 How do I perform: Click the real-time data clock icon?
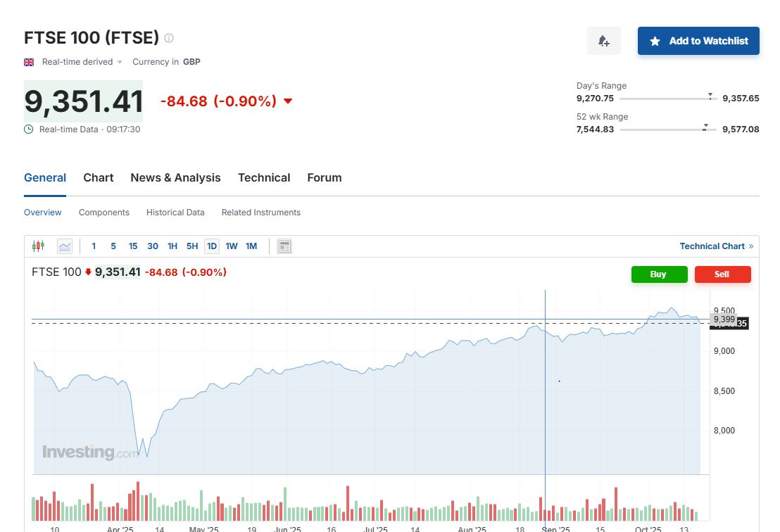point(29,129)
